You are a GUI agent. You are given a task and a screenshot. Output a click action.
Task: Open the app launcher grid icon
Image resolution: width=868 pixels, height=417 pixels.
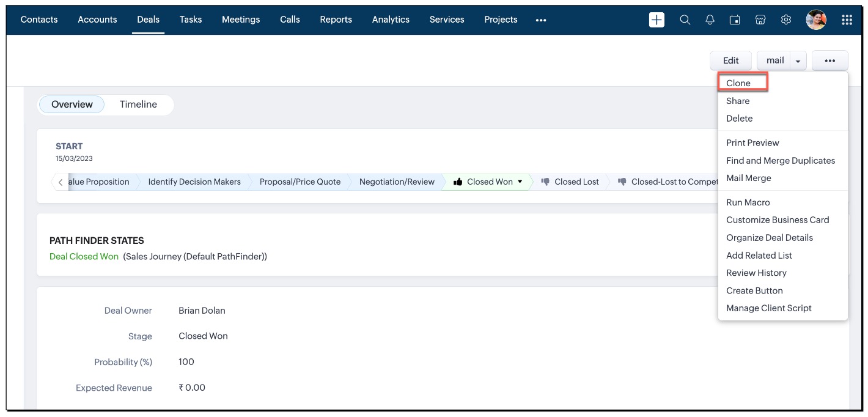click(847, 19)
